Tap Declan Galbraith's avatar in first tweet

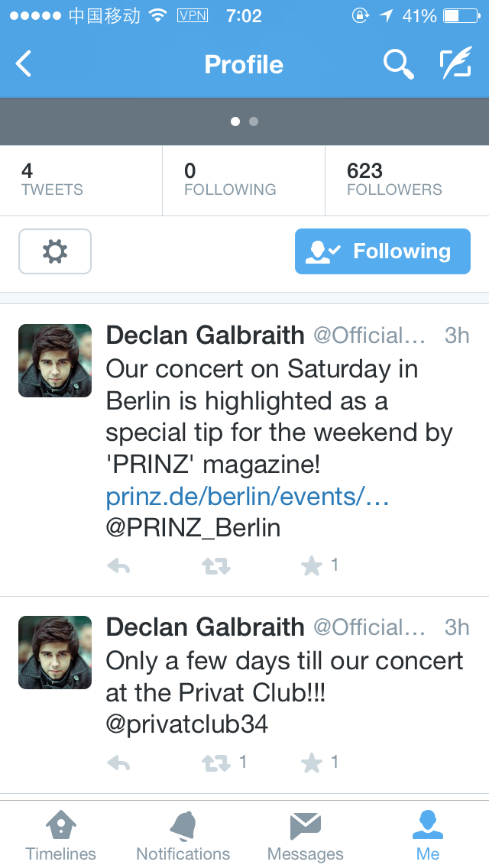(55, 361)
